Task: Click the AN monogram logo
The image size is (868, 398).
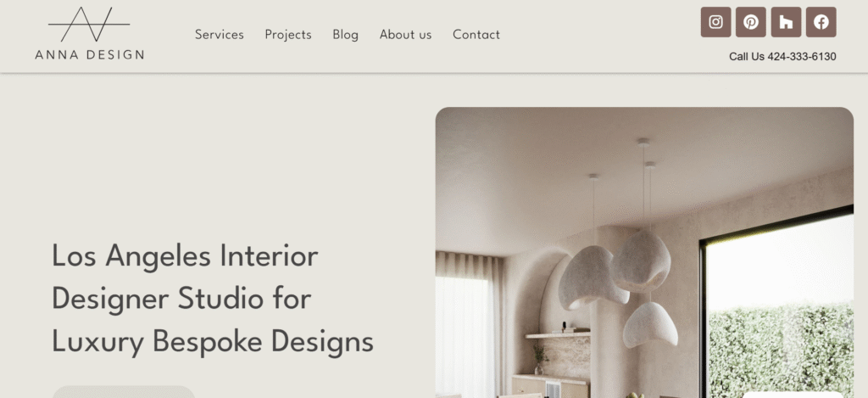Action: 89,25
